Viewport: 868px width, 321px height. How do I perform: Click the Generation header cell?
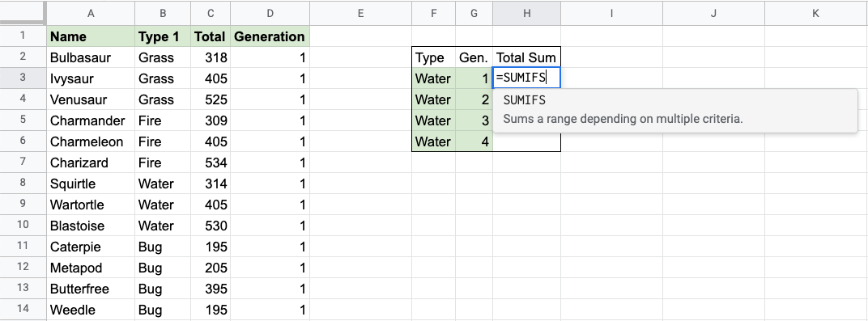click(270, 36)
